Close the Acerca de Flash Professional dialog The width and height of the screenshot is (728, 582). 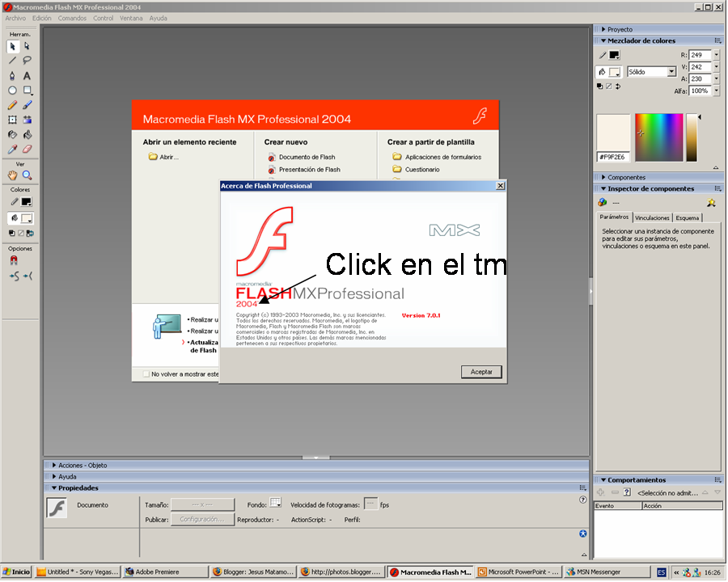(501, 186)
